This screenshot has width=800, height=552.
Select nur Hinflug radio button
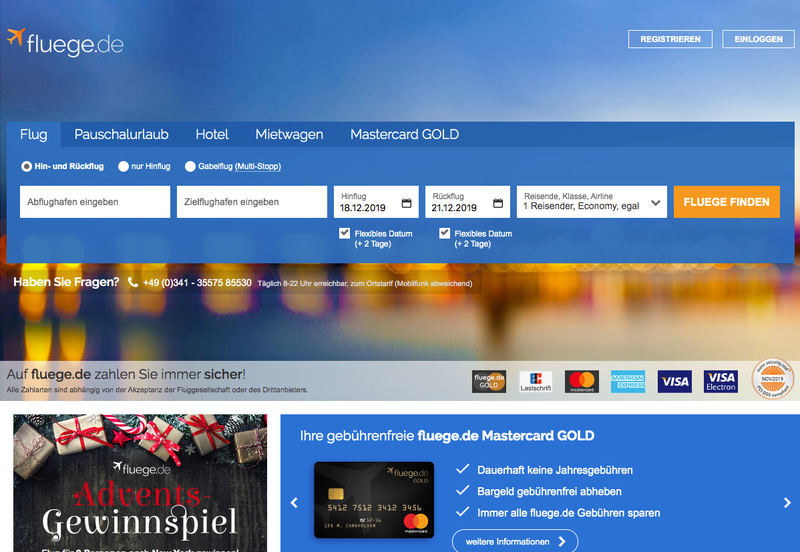[123, 166]
